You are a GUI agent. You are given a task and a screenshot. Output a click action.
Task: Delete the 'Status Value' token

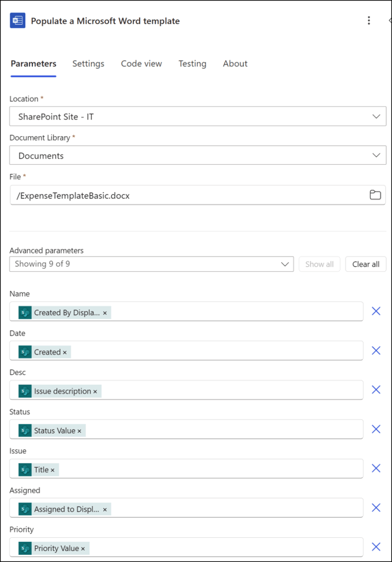click(x=79, y=431)
